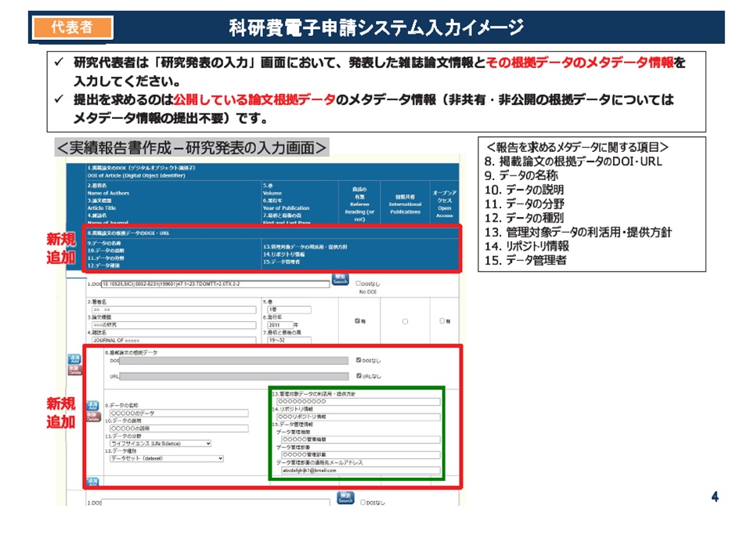Click the publication year field '2011'

pyautogui.click(x=280, y=325)
